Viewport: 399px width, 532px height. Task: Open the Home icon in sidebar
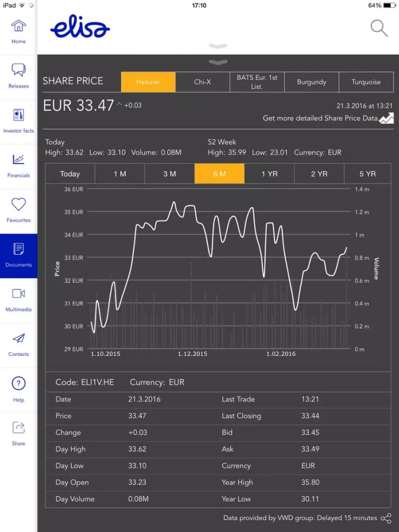18,26
